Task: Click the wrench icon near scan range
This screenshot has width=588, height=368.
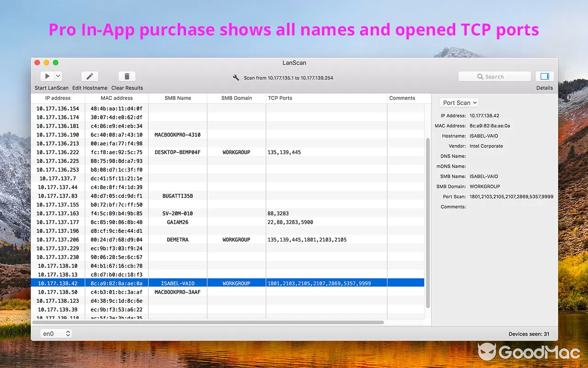Action: pos(236,78)
